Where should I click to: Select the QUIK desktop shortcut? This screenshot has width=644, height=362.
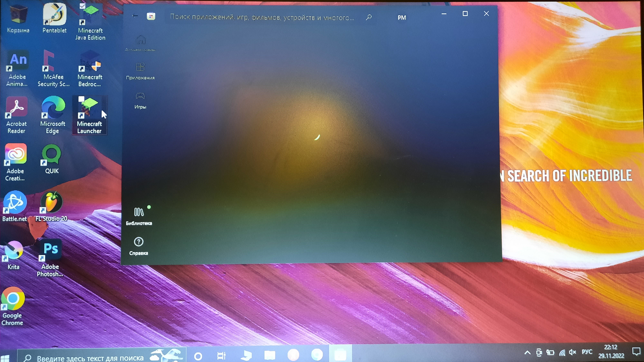pos(52,159)
